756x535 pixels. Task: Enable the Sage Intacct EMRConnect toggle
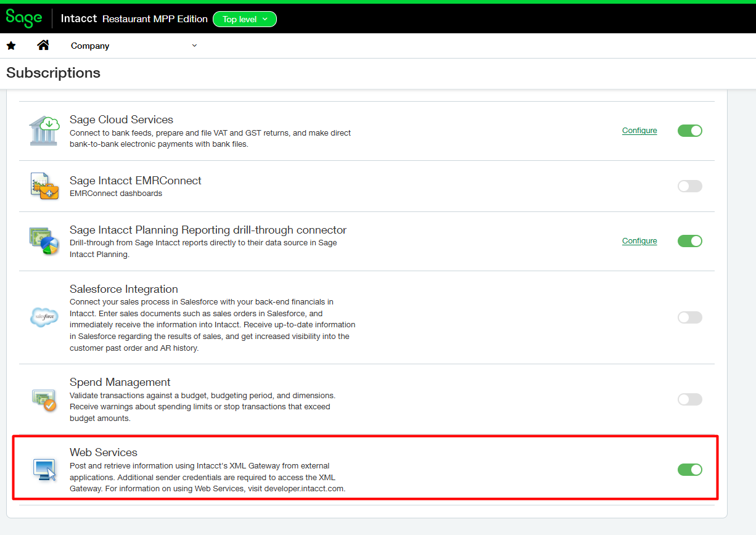(x=689, y=186)
